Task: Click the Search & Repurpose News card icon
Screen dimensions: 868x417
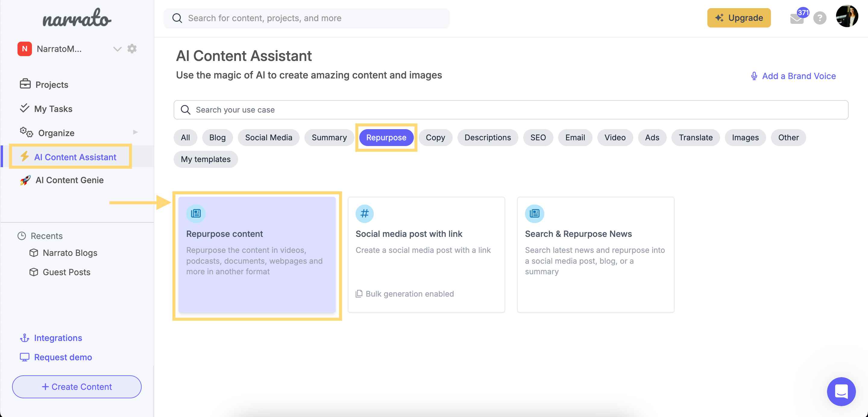Action: point(534,213)
